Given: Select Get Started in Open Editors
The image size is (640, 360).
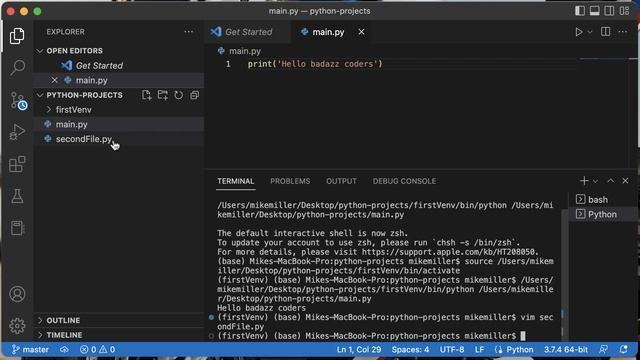Looking at the screenshot, I should click(x=119, y=65).
